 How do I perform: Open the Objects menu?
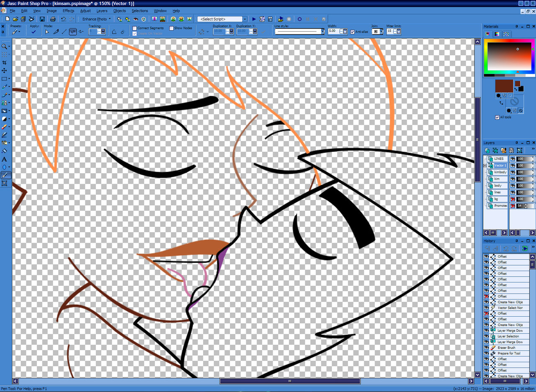[119, 11]
